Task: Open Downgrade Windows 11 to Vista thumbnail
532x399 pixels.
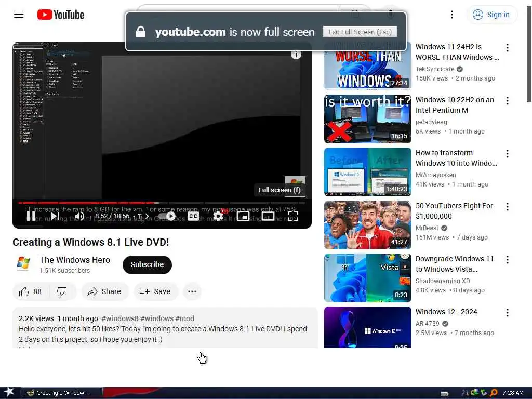Action: pos(367,278)
